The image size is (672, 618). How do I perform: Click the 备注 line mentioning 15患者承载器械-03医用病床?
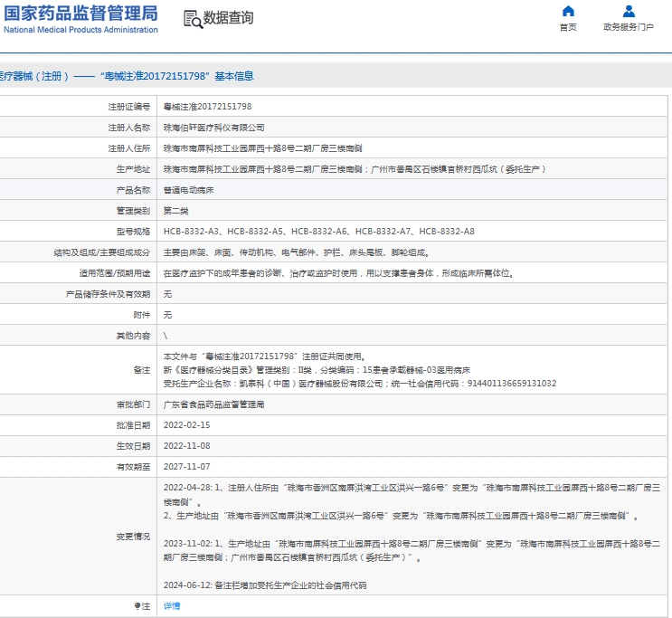pos(317,370)
